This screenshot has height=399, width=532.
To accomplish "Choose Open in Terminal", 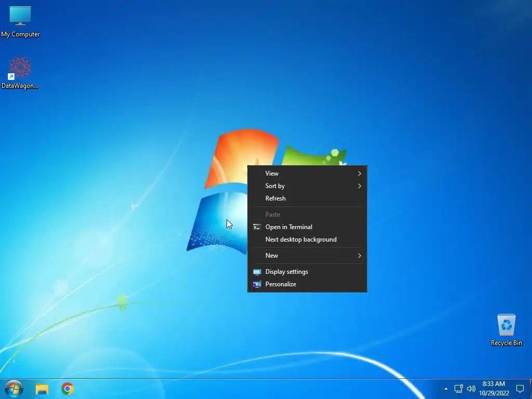I will point(307,227).
